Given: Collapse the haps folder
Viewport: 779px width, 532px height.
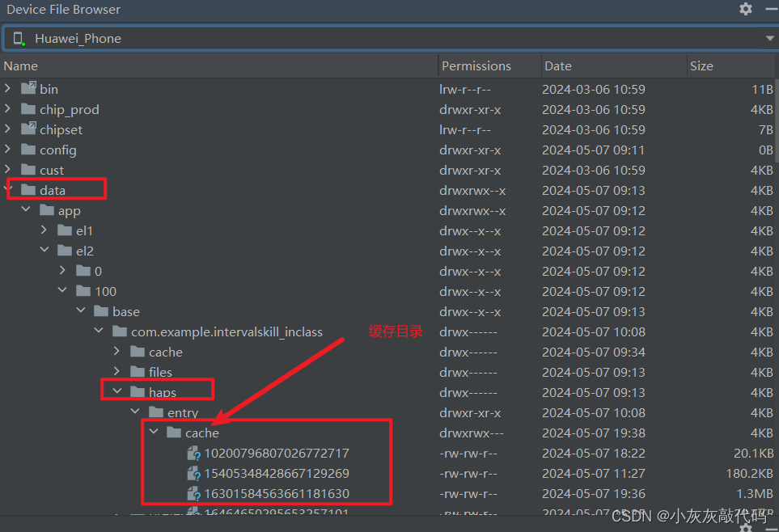Looking at the screenshot, I should pos(117,392).
